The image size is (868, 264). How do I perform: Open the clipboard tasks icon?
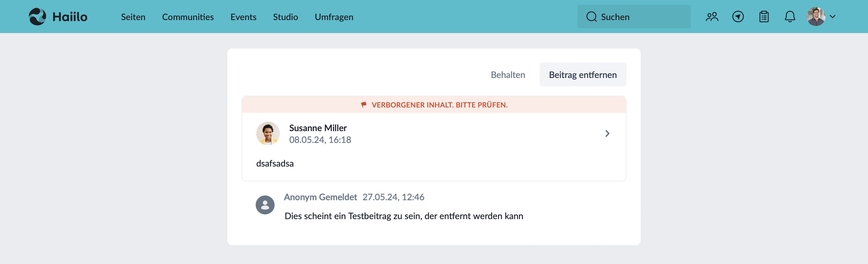[764, 17]
